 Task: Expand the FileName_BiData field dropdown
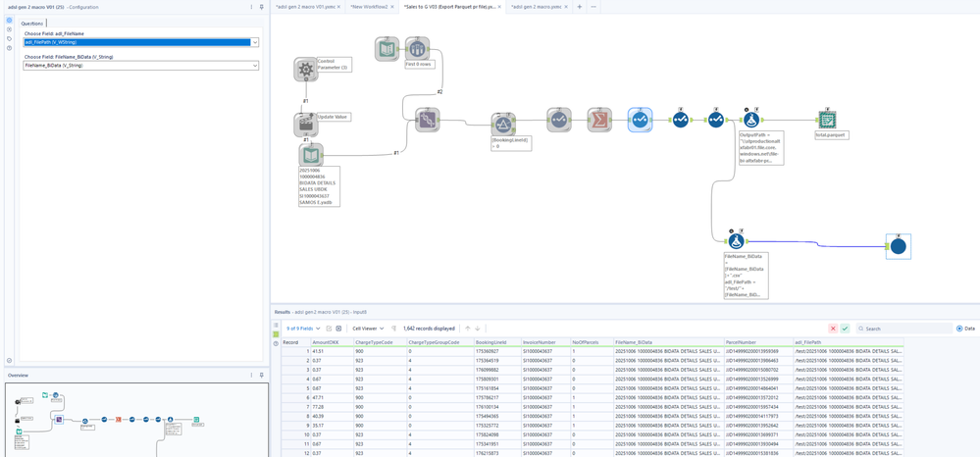pos(140,65)
